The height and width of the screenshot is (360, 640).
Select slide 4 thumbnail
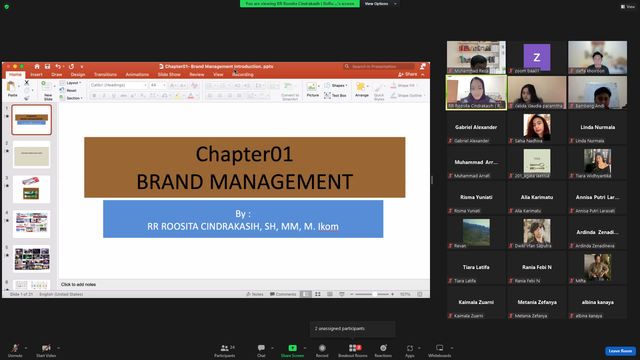31,224
